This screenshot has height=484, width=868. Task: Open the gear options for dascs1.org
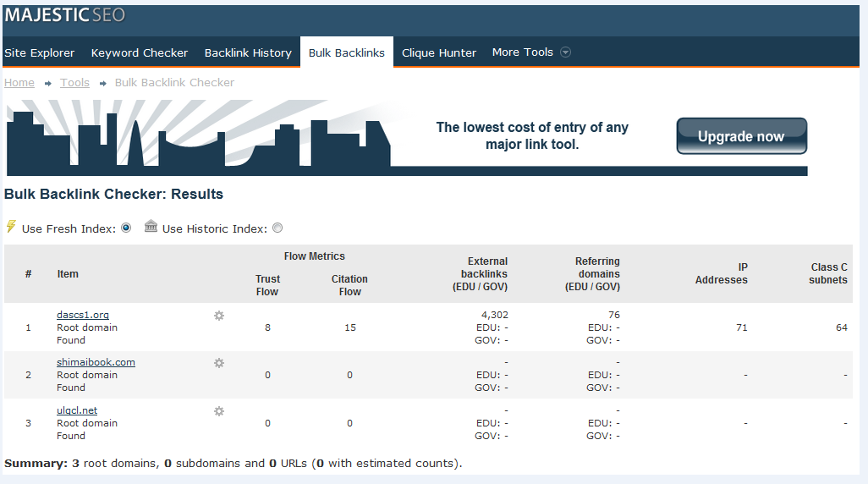(x=219, y=316)
